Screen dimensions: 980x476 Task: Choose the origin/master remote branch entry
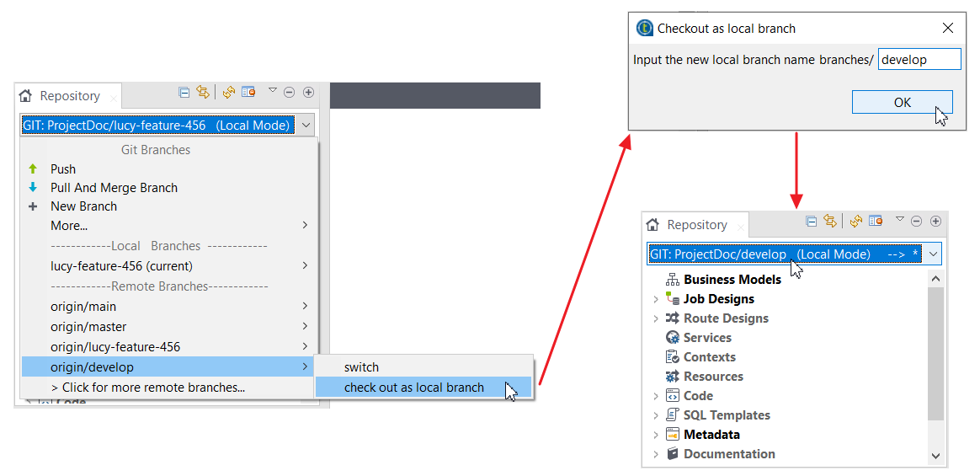point(88,327)
